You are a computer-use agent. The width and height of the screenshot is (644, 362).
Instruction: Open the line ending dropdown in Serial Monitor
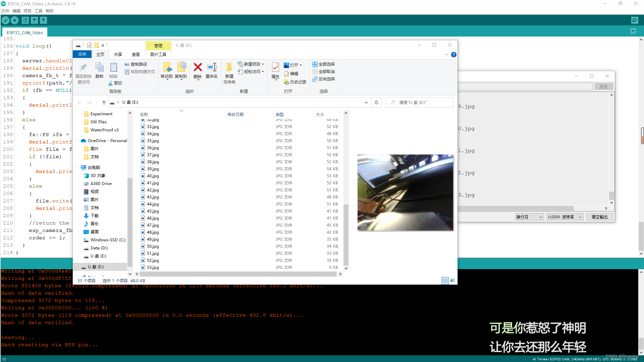tap(529, 217)
